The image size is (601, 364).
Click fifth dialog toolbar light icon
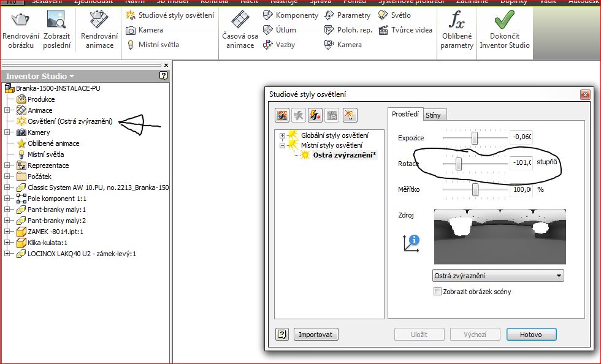[x=350, y=115]
